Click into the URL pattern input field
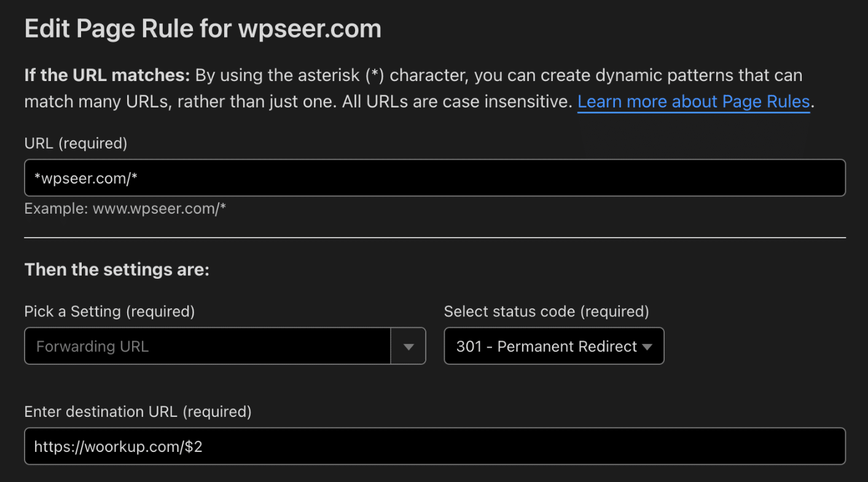The width and height of the screenshot is (868, 482). (435, 178)
